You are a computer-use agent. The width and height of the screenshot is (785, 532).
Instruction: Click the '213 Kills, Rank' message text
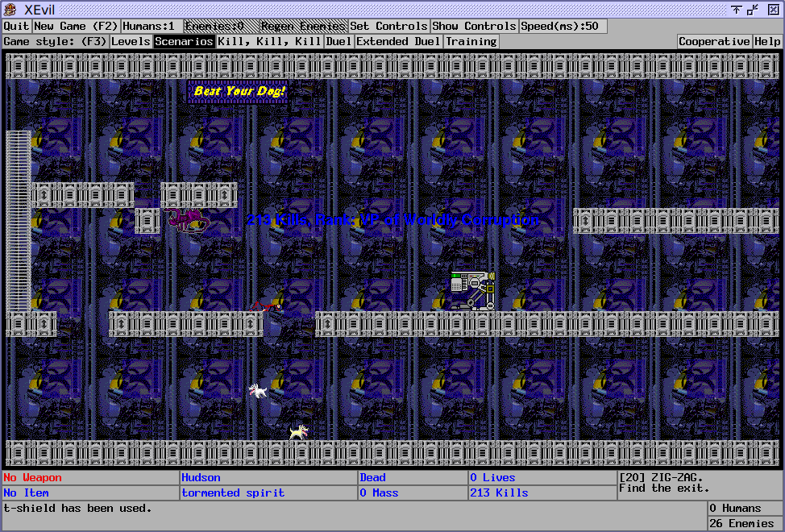[393, 220]
